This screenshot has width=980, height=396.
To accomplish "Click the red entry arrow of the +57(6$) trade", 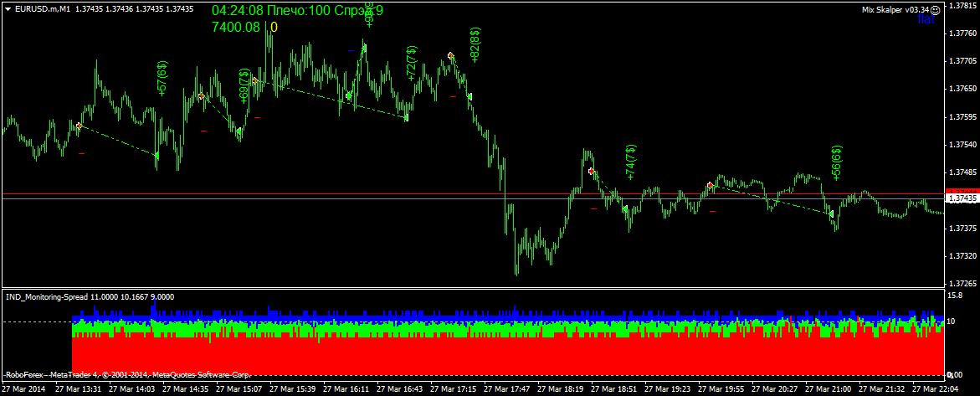I will (x=79, y=126).
